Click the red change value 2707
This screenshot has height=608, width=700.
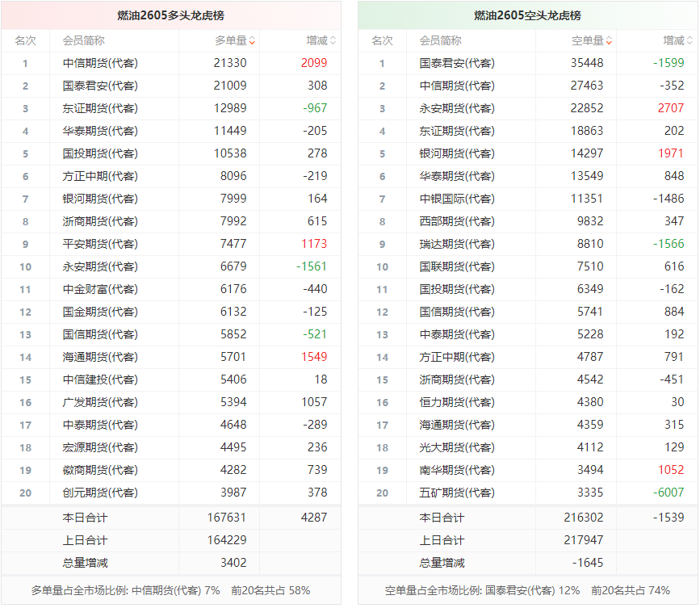tap(671, 108)
